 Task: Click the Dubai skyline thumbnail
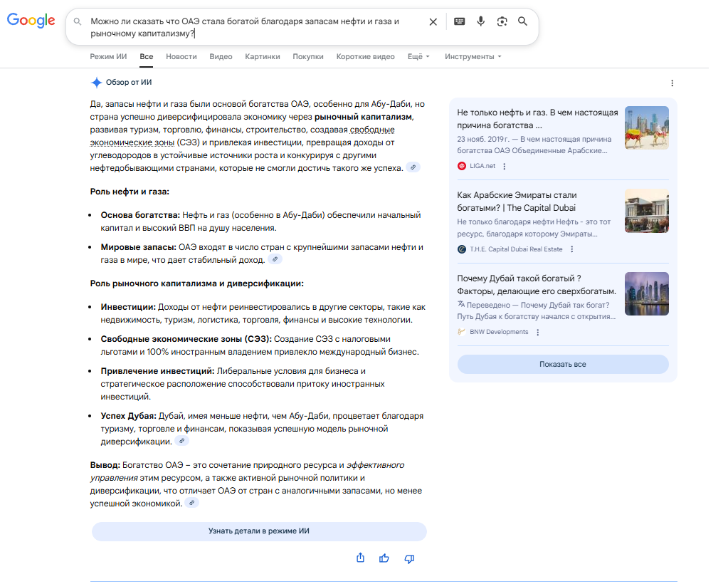pyautogui.click(x=646, y=293)
